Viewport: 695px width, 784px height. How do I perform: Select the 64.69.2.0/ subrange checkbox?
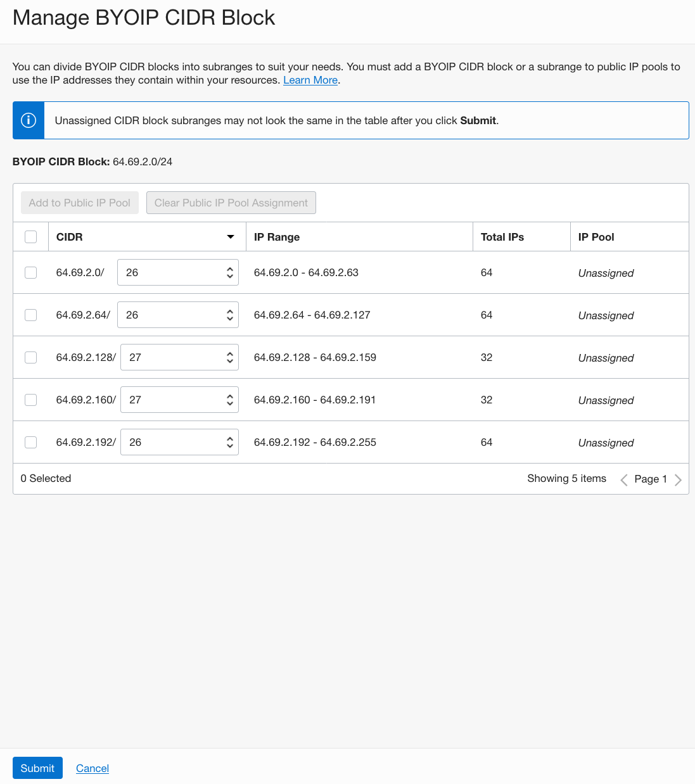click(x=30, y=272)
